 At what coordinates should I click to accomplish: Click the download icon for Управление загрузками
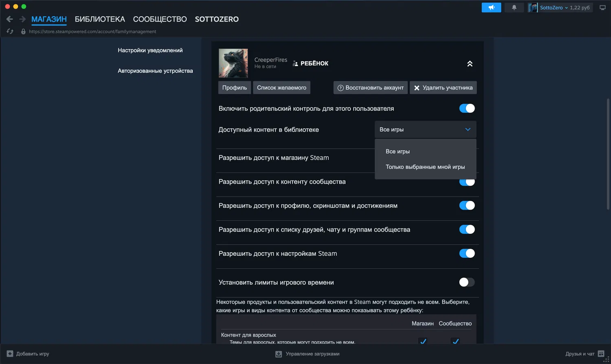pos(279,354)
